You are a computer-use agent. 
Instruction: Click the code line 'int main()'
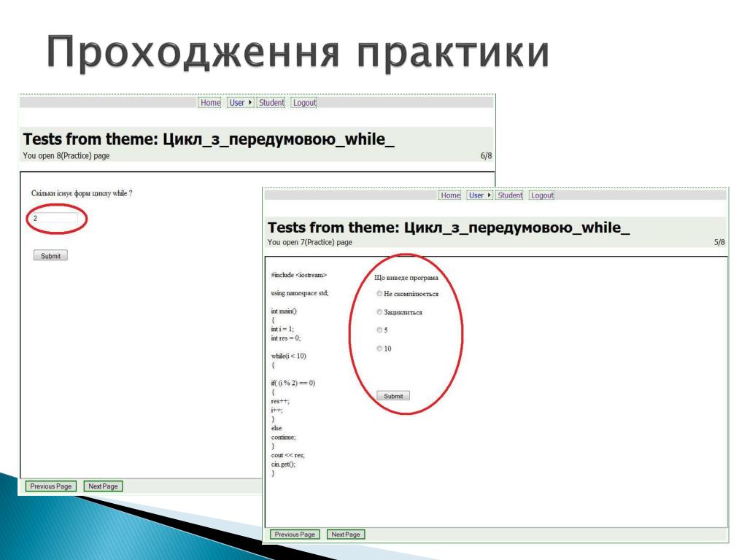tap(284, 311)
